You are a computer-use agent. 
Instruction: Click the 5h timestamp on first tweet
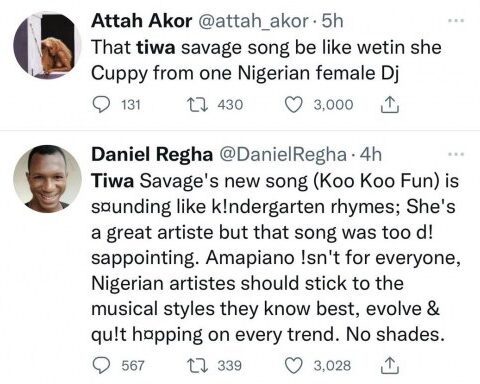pos(332,21)
